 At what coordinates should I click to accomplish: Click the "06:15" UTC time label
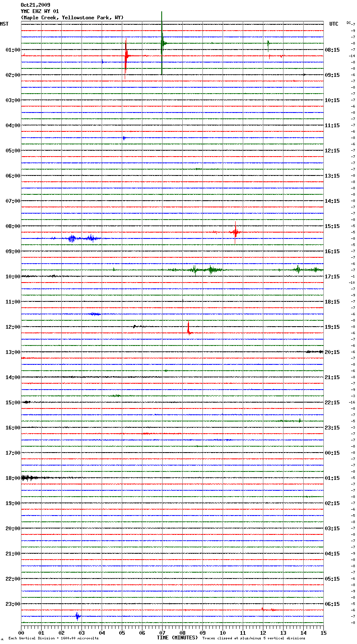pyautogui.click(x=332, y=604)
